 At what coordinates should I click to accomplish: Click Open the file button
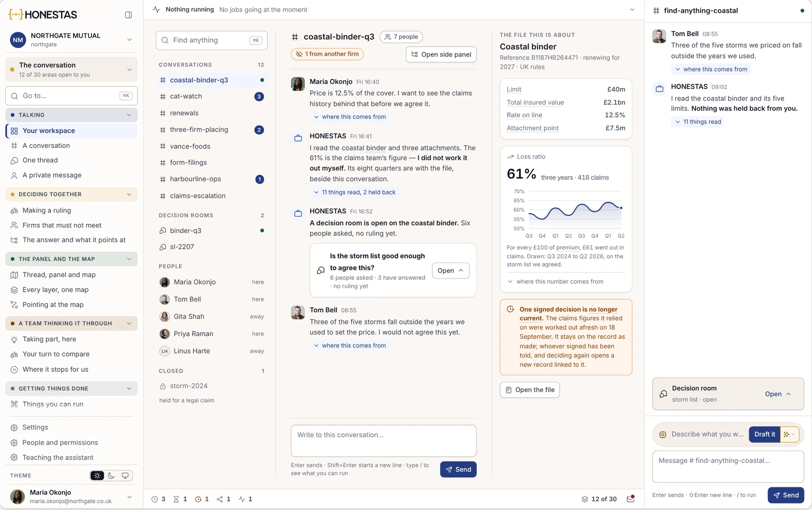click(530, 390)
